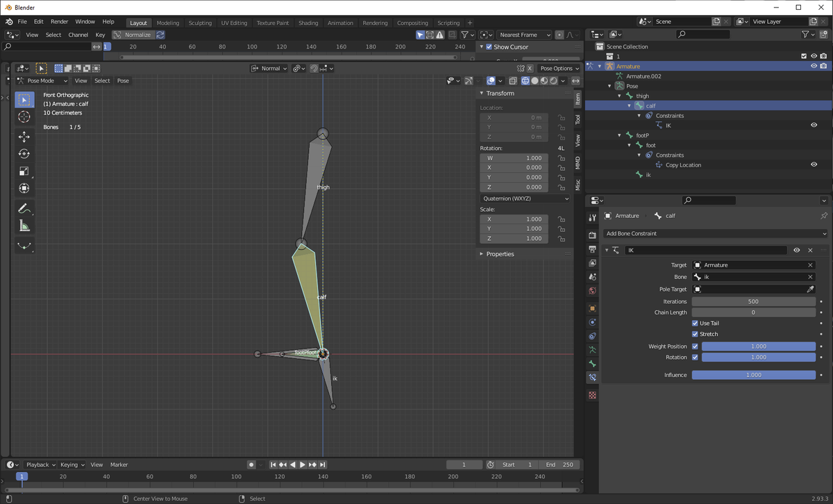
Task: Select the Annotate tool
Action: click(x=24, y=208)
